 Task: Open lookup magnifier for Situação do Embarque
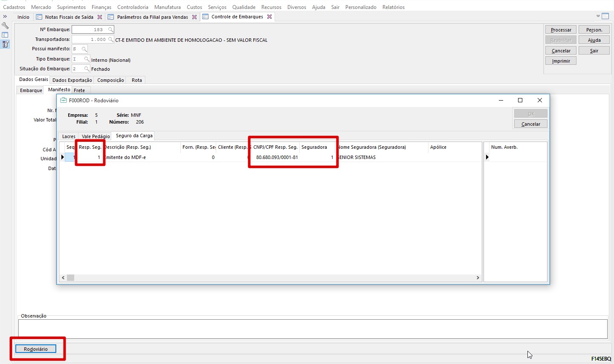87,69
